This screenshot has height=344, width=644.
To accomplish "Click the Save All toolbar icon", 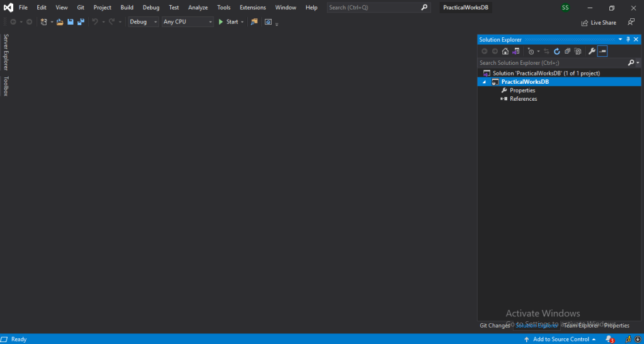I will [81, 22].
